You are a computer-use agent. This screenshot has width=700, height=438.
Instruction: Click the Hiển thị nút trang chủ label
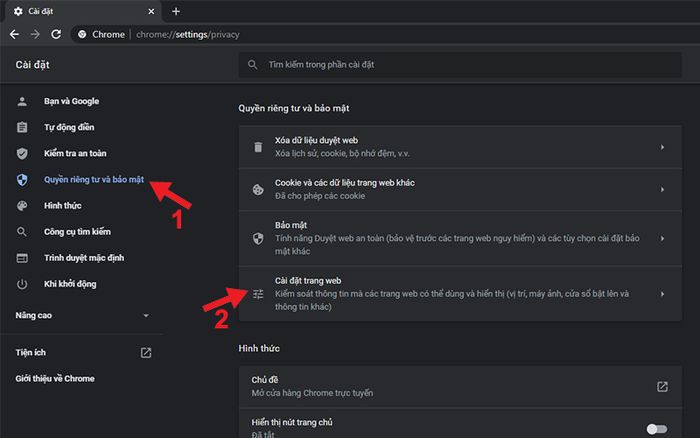(292, 422)
